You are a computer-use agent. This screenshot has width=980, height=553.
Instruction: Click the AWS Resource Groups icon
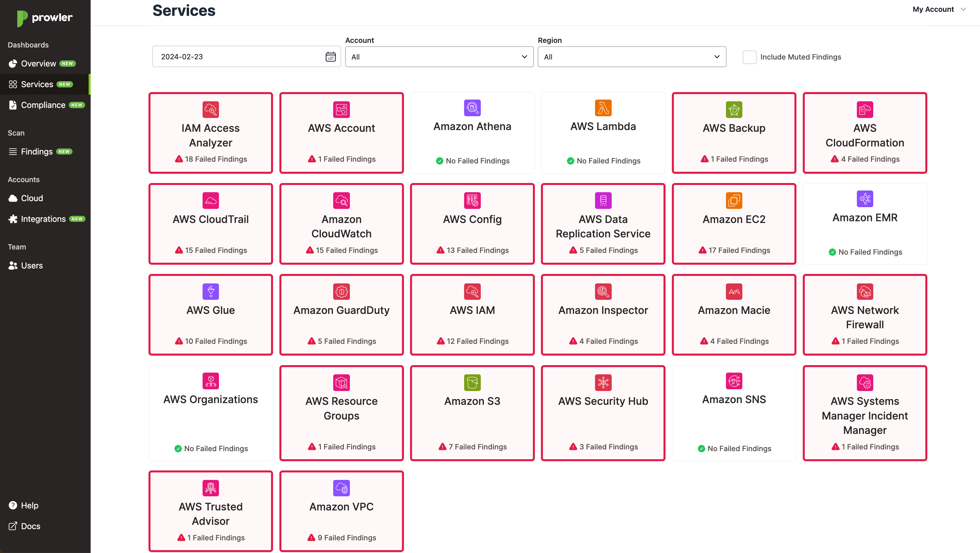point(341,383)
